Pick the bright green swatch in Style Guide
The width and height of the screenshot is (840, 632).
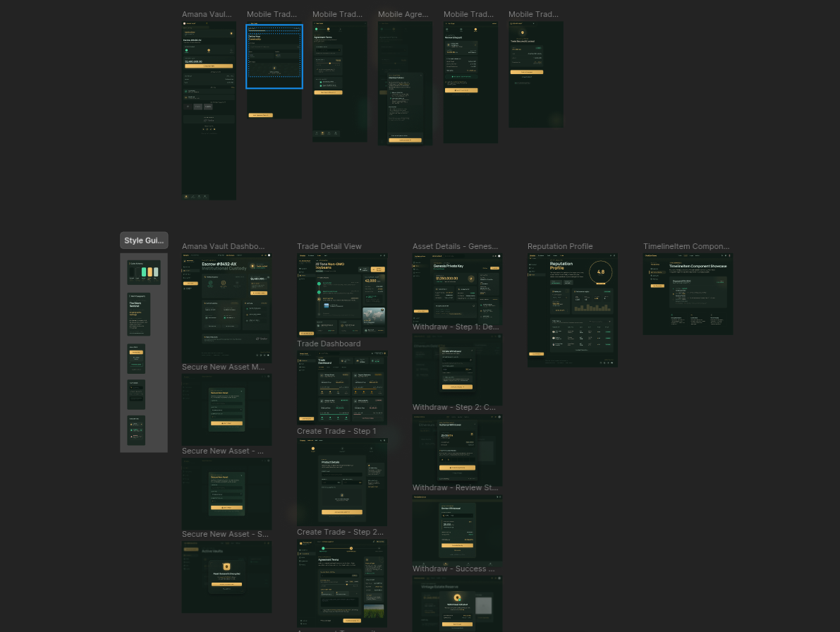coord(144,272)
